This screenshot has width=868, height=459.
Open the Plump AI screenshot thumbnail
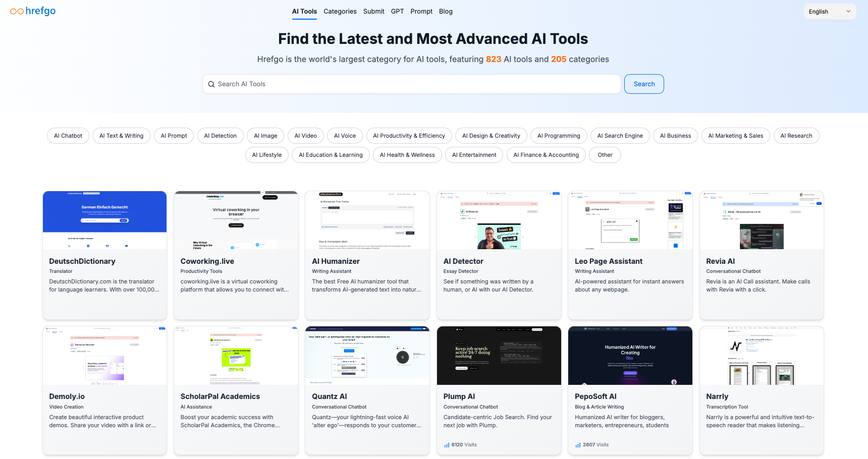(x=499, y=356)
